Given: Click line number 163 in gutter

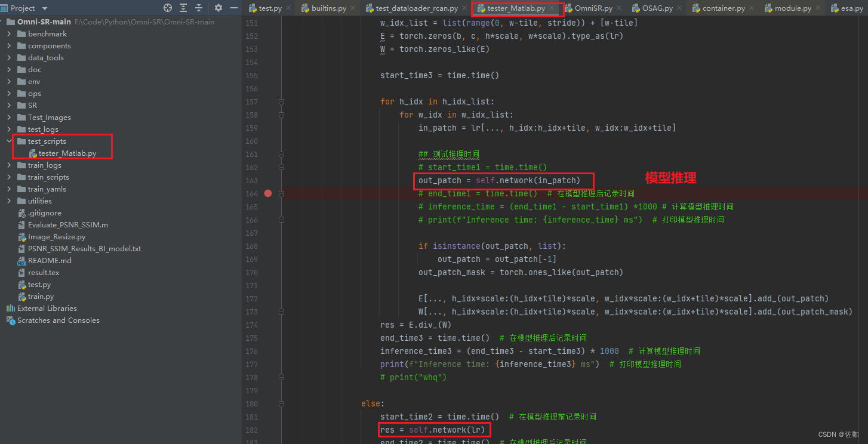Looking at the screenshot, I should pos(252,180).
